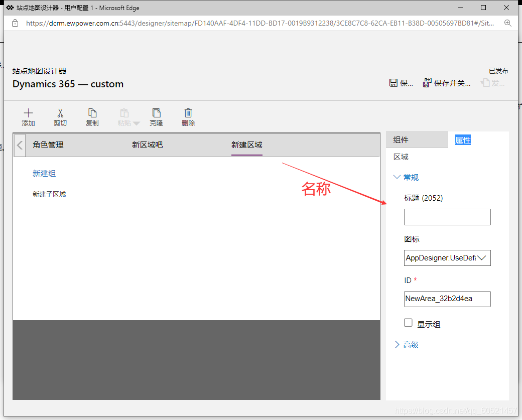522x420 pixels.
Task: Click the Delete (删除) trash icon
Action: click(188, 113)
